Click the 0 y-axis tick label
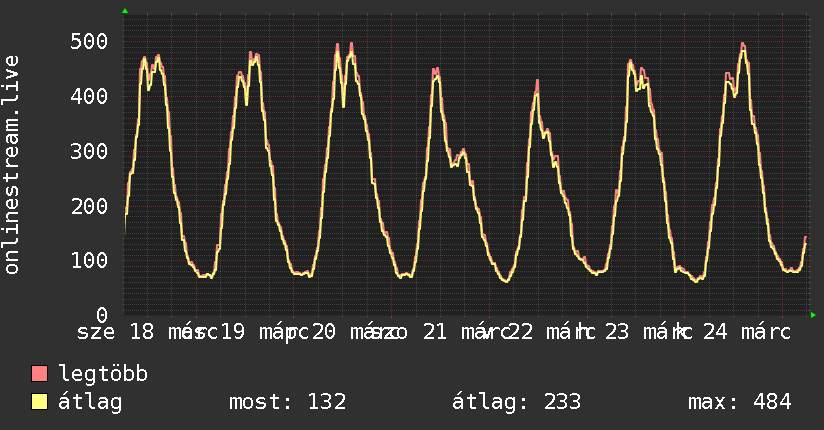Viewport: 824px width, 430px height. pyautogui.click(x=102, y=315)
